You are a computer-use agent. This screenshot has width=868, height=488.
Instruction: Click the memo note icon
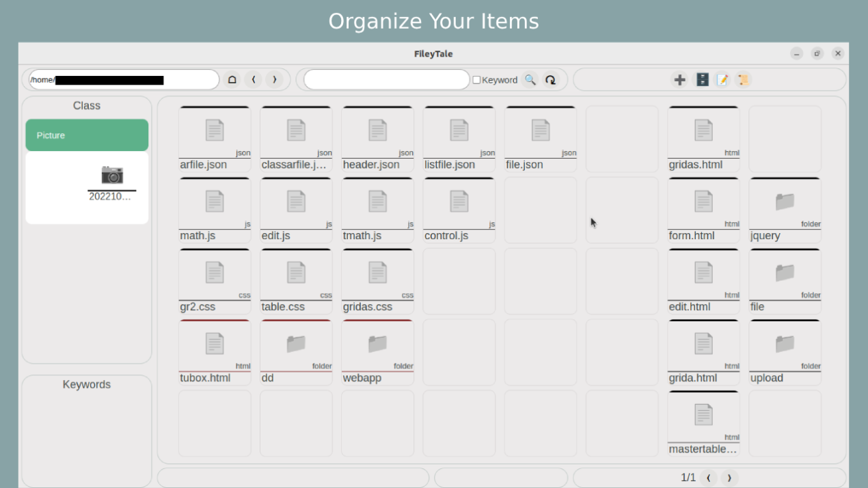pyautogui.click(x=723, y=79)
